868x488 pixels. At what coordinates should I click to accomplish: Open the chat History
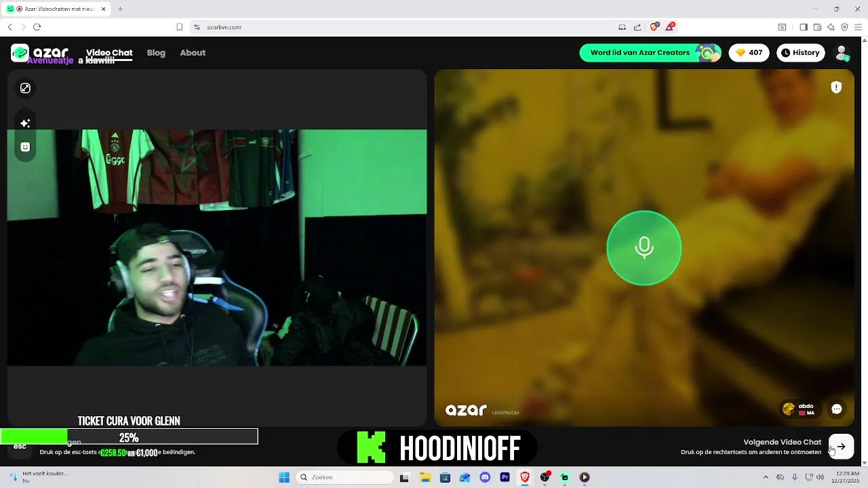pos(800,52)
